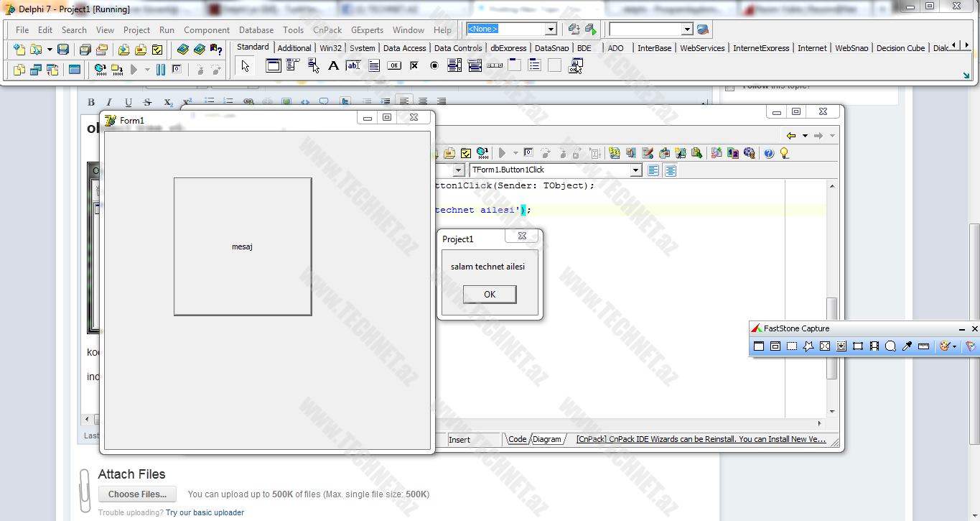980x521 pixels.
Task: Click the light bulb icon in editor toolbar
Action: point(784,153)
